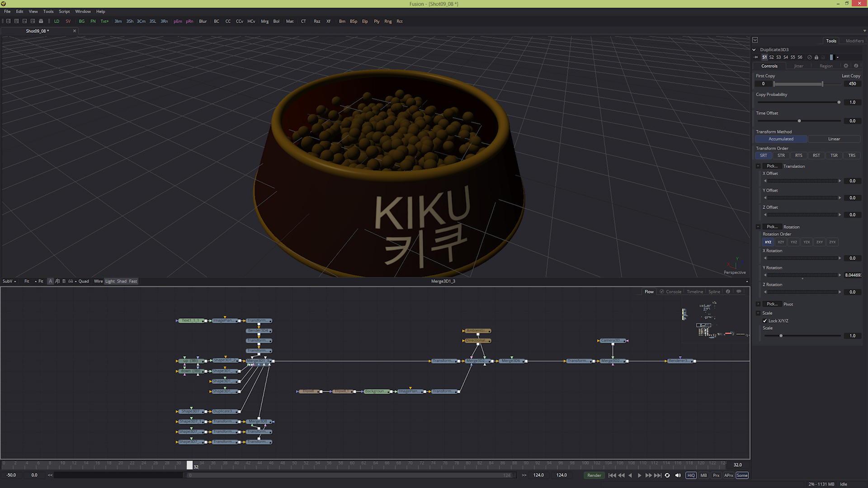Open the settings gear tab
This screenshot has width=868, height=488.
point(846,66)
